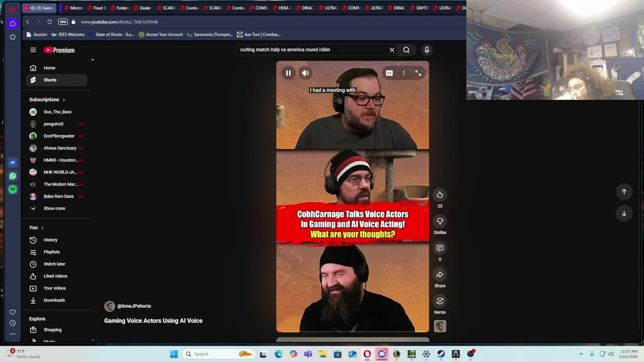Go to next Short with down arrow
Viewport: 644px width, 362px height.
point(624,214)
